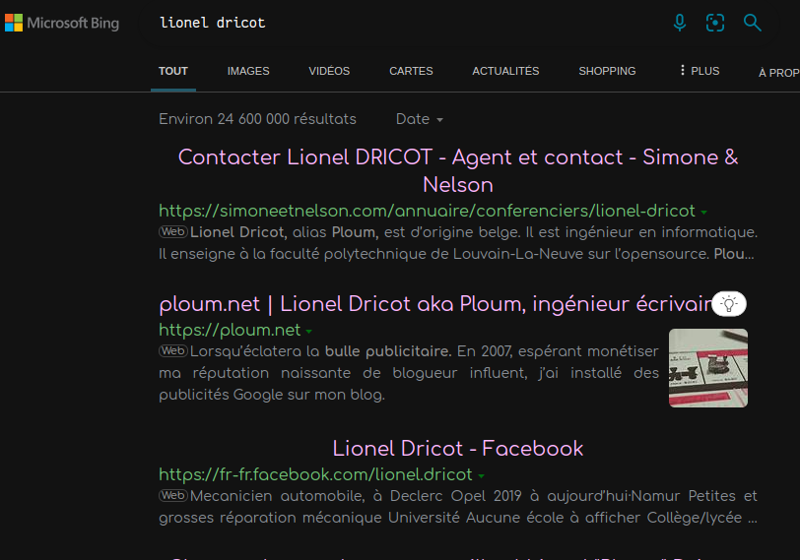Viewport: 800px width, 560px height.
Task: Expand arrow after the simoneetnelson.com URL
Action: tap(704, 212)
